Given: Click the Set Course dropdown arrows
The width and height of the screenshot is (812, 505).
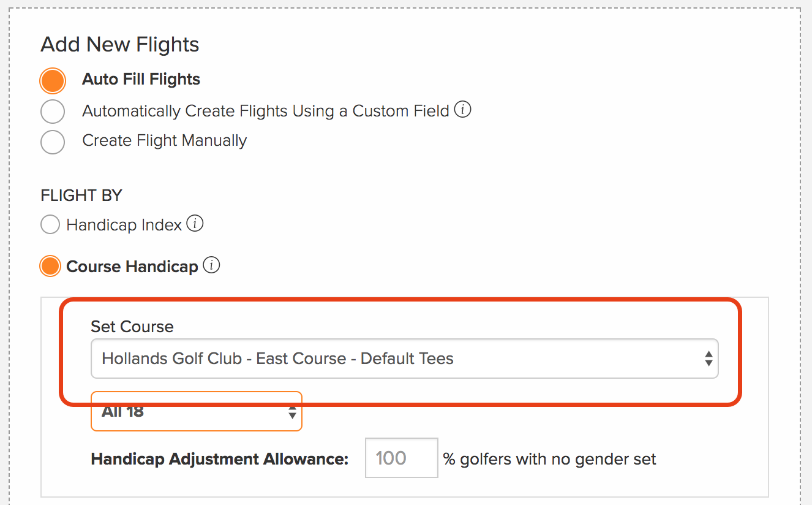Looking at the screenshot, I should pos(709,359).
